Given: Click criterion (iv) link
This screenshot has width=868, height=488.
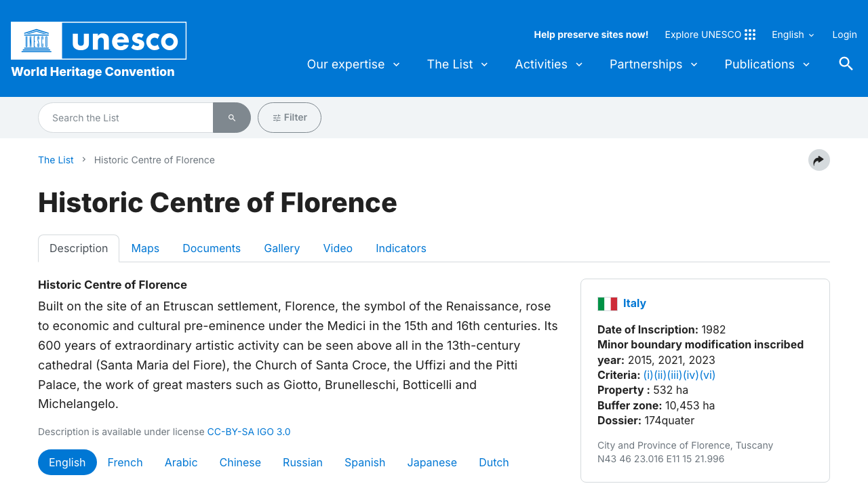Looking at the screenshot, I should [x=691, y=375].
